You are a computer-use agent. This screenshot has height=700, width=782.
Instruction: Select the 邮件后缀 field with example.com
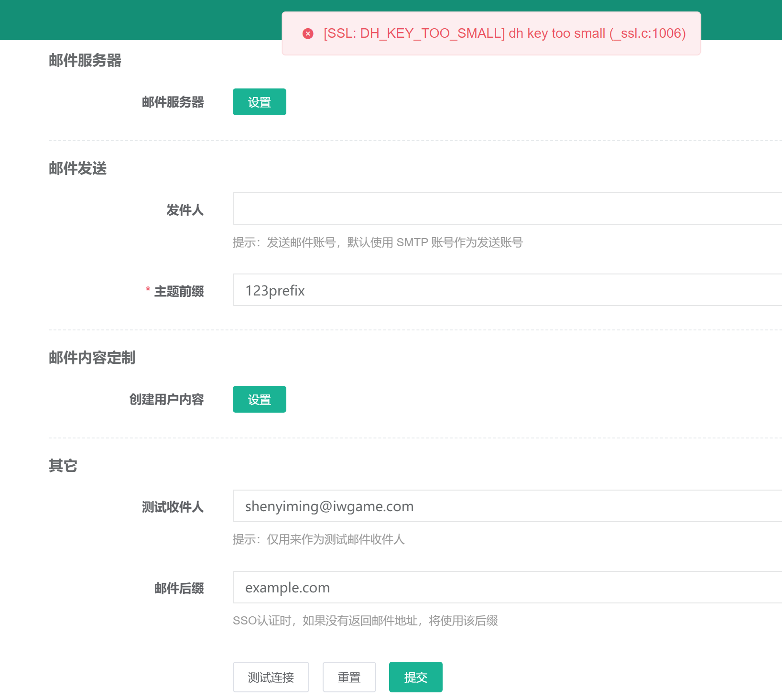coord(507,587)
